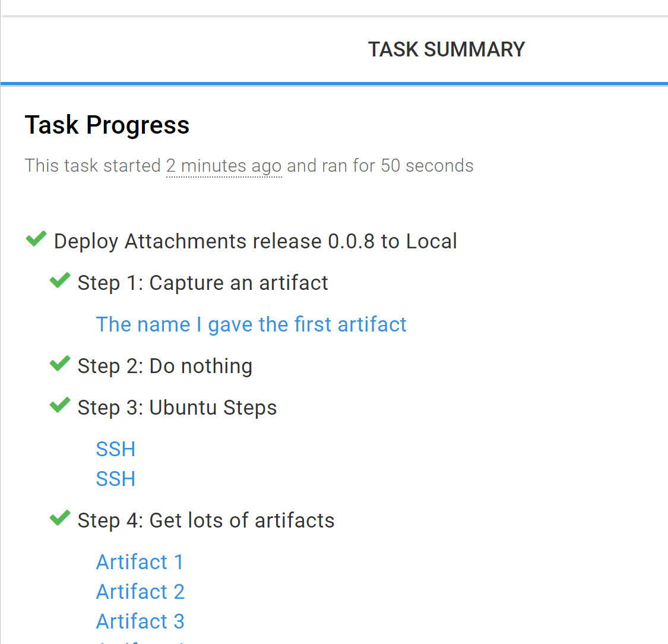Switch to the Task Summary tab
Image resolution: width=668 pixels, height=644 pixels.
446,49
